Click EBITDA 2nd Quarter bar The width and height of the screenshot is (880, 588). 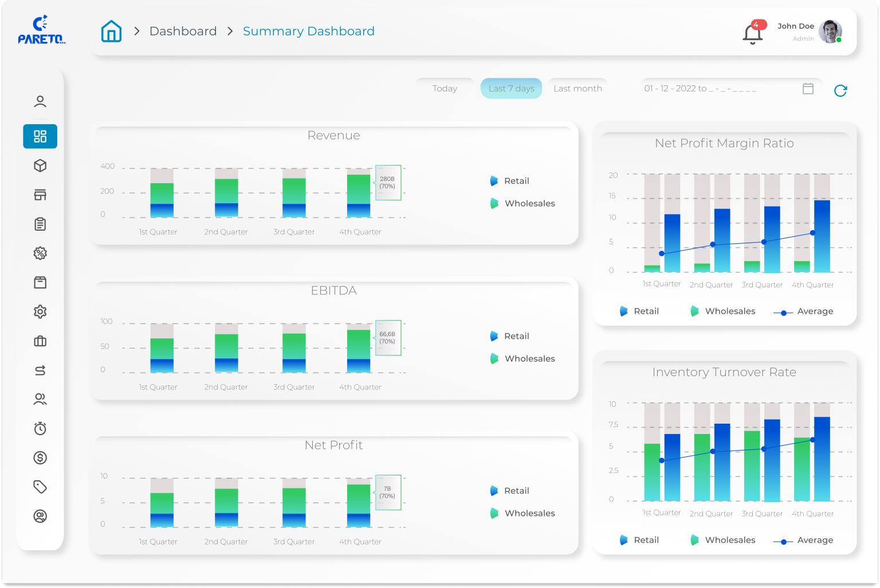tap(226, 348)
